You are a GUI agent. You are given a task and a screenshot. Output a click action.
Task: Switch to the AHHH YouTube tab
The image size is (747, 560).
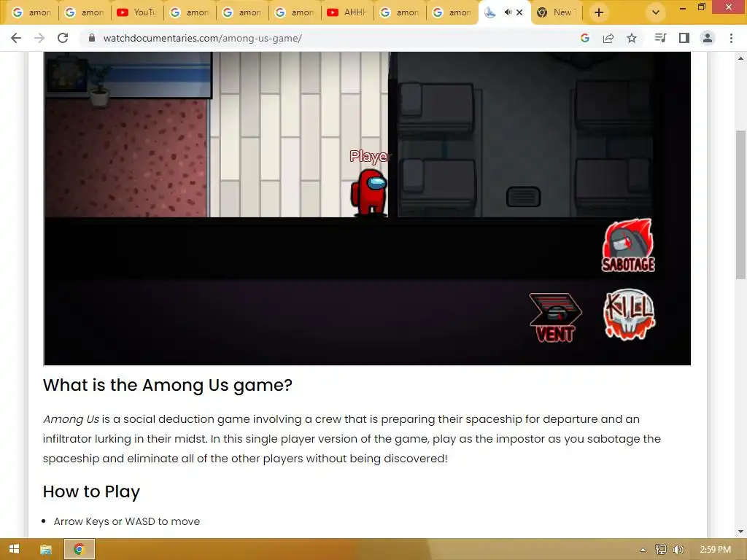coord(348,12)
